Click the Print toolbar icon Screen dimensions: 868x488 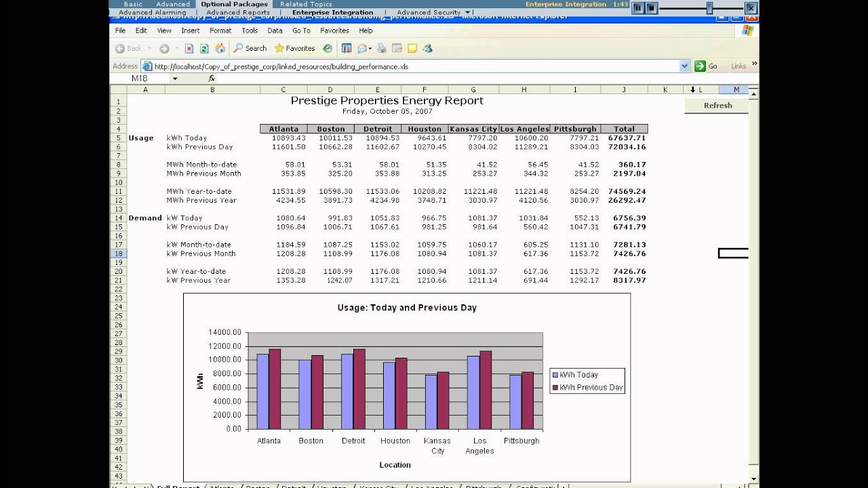[x=382, y=48]
